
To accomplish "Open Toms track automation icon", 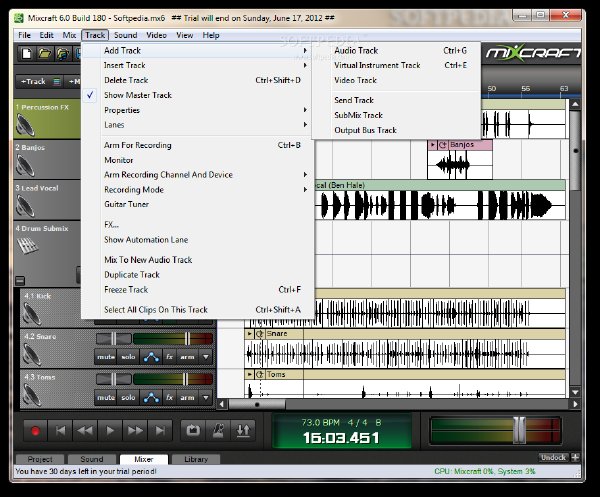I will (x=151, y=398).
